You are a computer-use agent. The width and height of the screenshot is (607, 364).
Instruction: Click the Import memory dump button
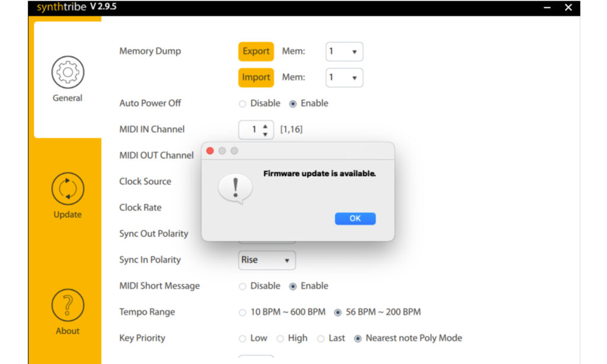(256, 78)
